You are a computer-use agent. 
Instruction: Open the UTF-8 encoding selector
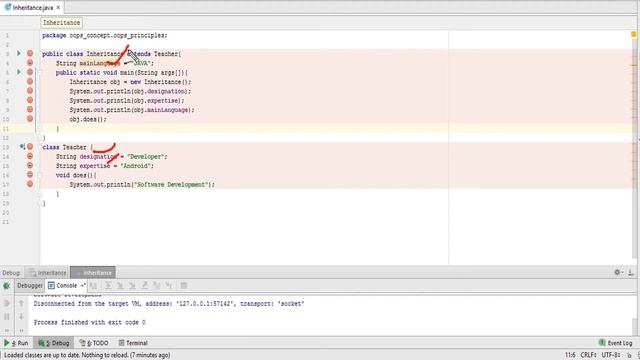point(611,355)
